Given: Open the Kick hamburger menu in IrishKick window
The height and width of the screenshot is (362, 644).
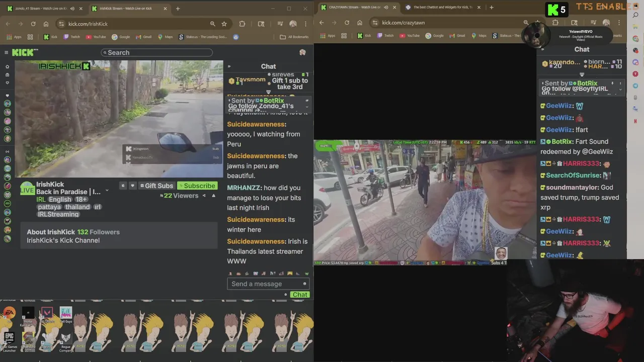Looking at the screenshot, I should click(6, 52).
